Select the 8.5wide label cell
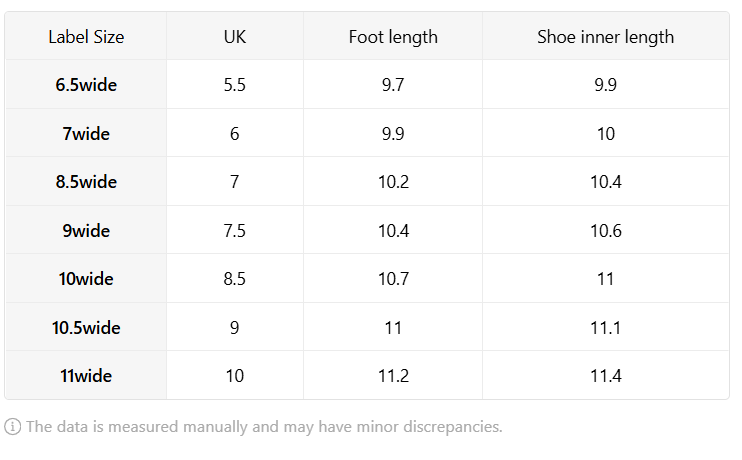Viewport: 742px width, 460px height. [86, 182]
